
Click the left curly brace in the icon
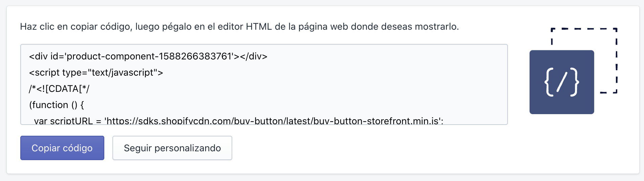point(549,82)
